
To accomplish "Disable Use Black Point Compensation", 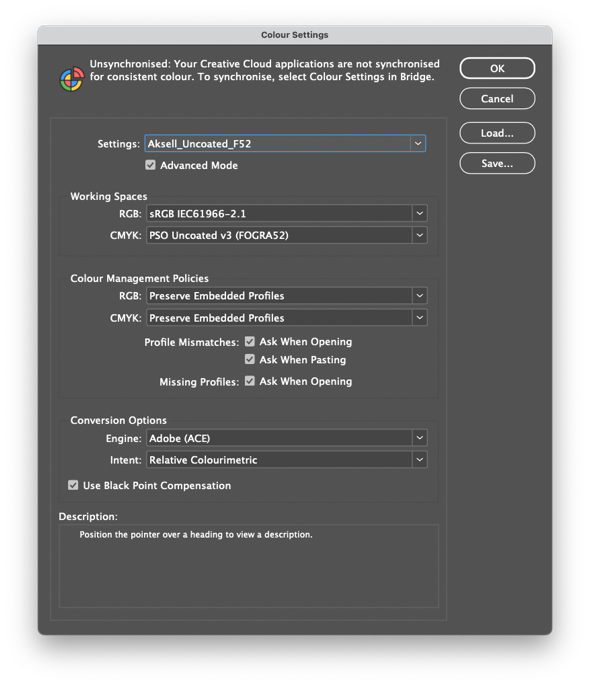I will tap(73, 485).
